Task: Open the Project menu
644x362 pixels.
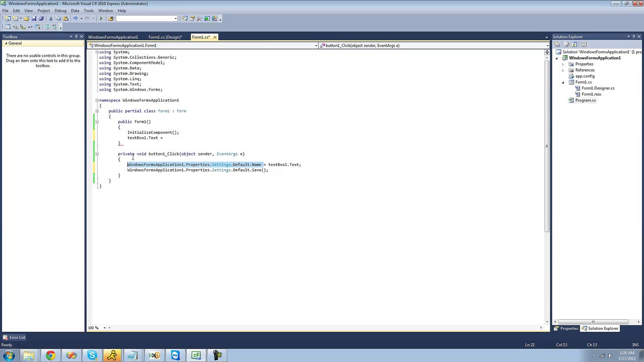Action: coord(44,11)
